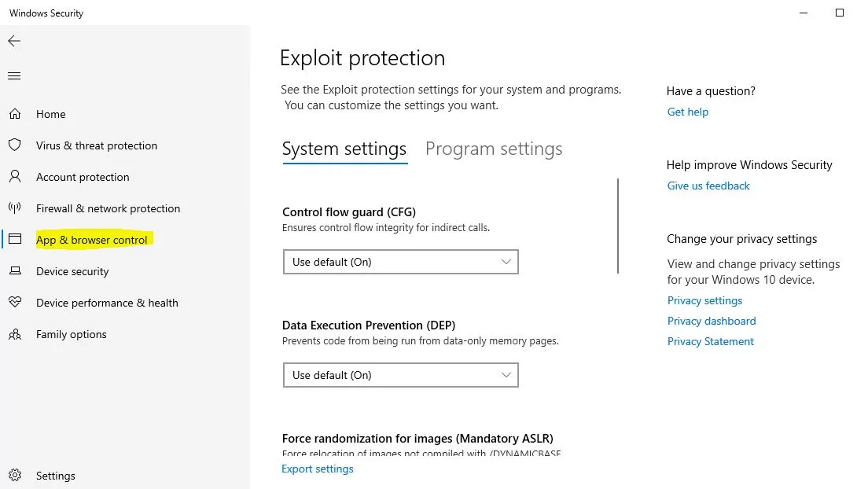Screen dimensions: 868x489
Task: Click the Force randomization for images heading
Action: (x=417, y=439)
